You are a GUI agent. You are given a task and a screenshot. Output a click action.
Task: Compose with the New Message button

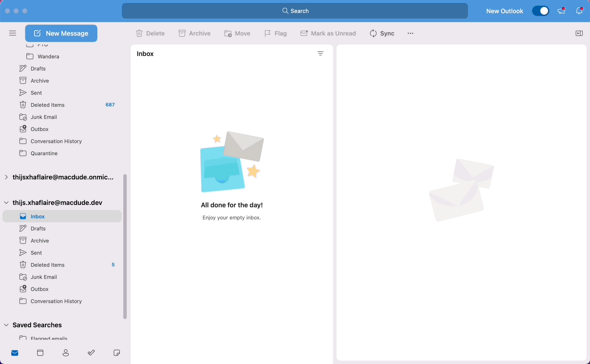pyautogui.click(x=61, y=33)
